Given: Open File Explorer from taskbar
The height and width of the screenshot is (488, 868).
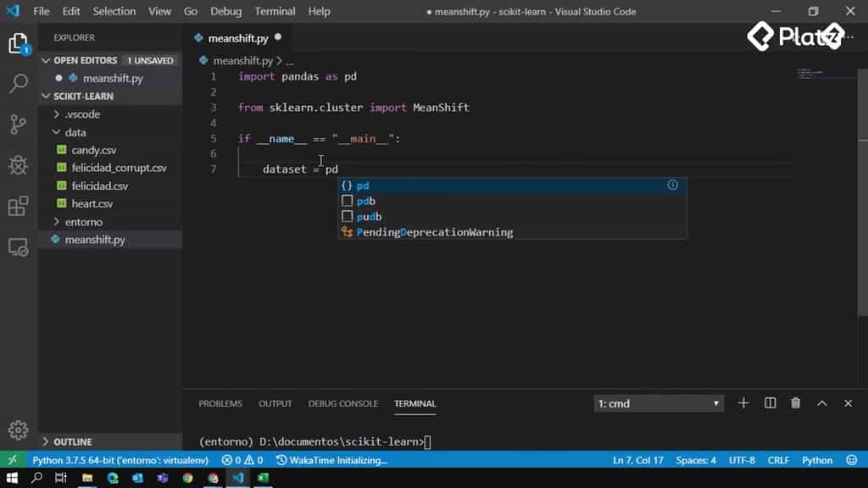Looking at the screenshot, I should pyautogui.click(x=87, y=478).
